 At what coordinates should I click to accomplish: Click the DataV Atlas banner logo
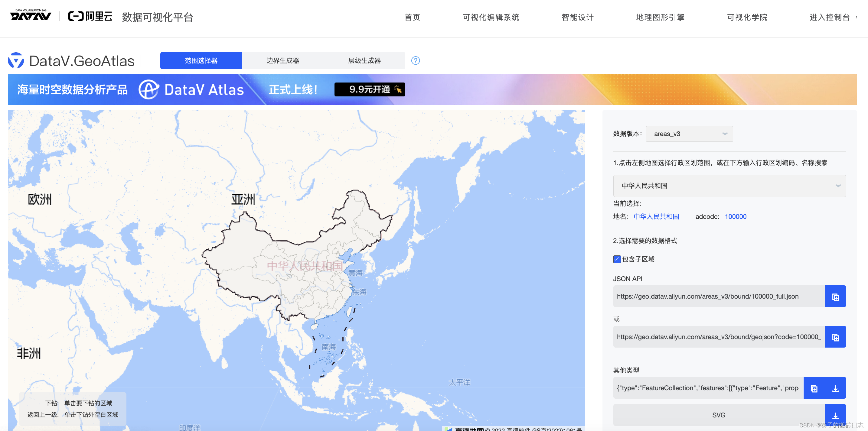(x=191, y=89)
